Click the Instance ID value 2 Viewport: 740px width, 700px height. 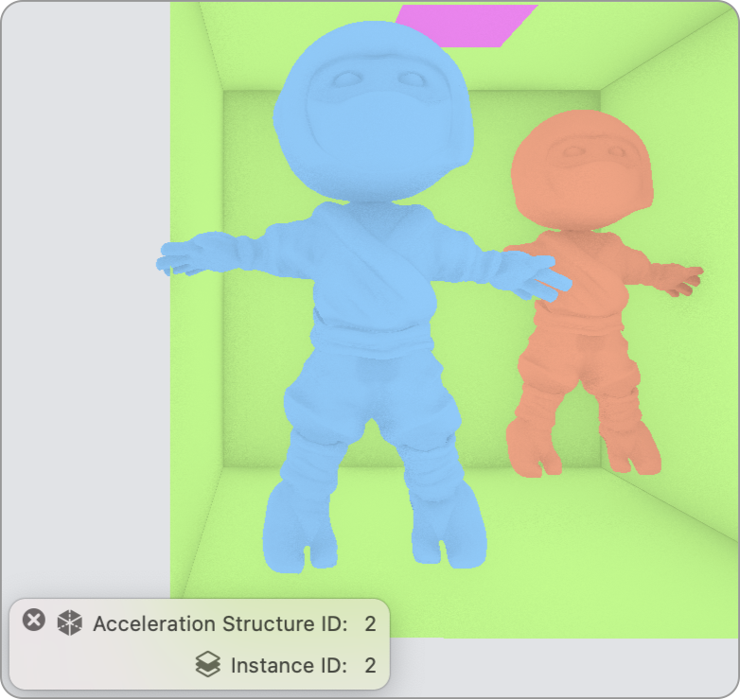tap(370, 666)
